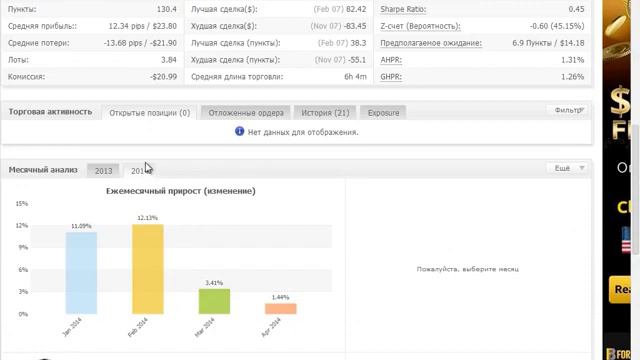Click the 3.41% label above March bar
This screenshot has width=640, height=360.
click(214, 283)
